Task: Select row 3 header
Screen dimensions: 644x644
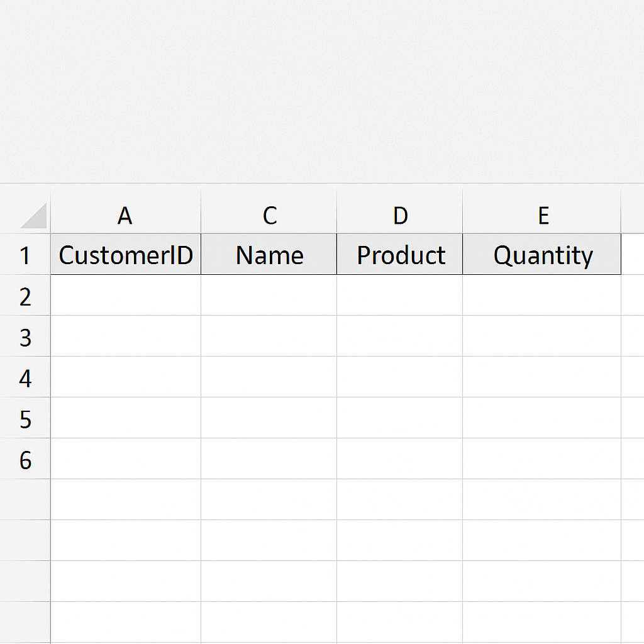Action: 25,336
